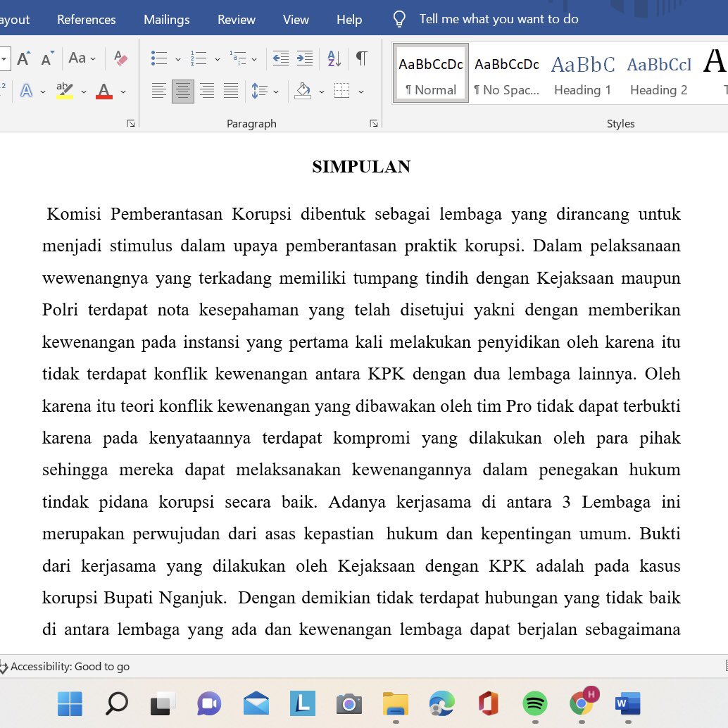Apply yellow text highlight color
728x728 pixels.
tap(65, 91)
